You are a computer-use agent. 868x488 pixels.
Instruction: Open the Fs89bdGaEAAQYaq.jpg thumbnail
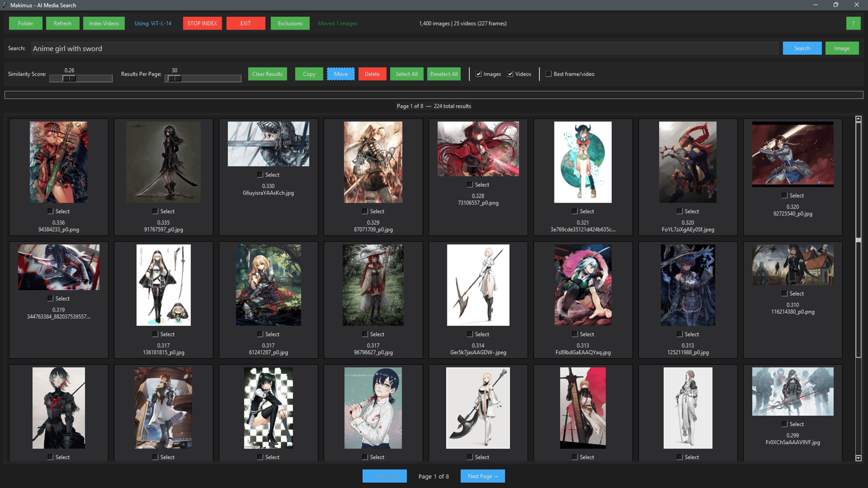tap(583, 285)
